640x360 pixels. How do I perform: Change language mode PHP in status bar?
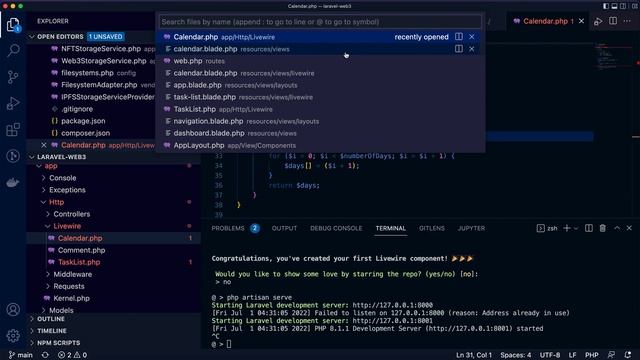point(591,355)
